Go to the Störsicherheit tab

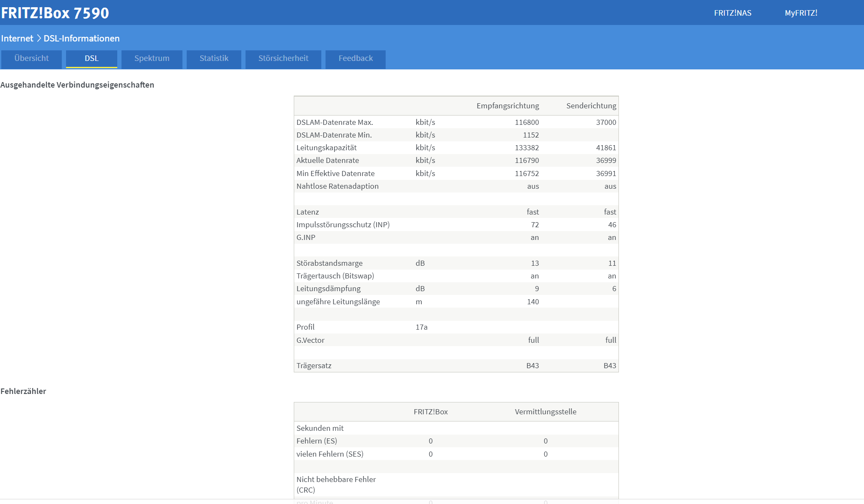pyautogui.click(x=283, y=58)
